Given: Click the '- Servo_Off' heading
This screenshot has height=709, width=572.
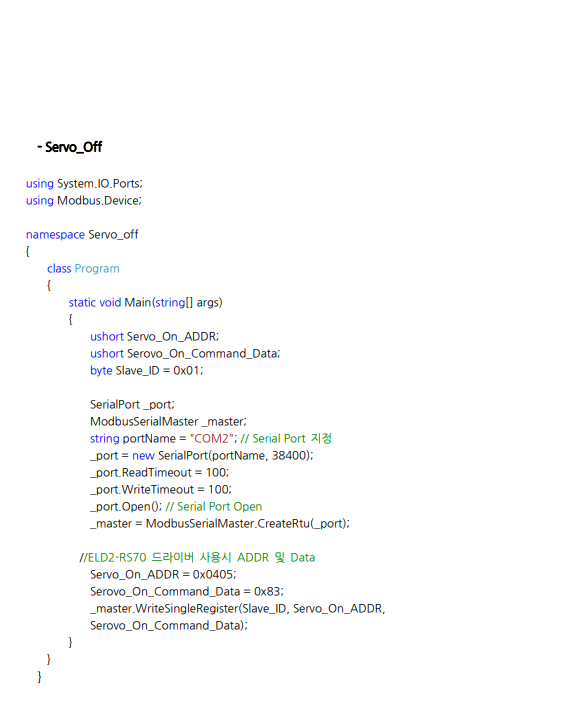Looking at the screenshot, I should coord(70,147).
